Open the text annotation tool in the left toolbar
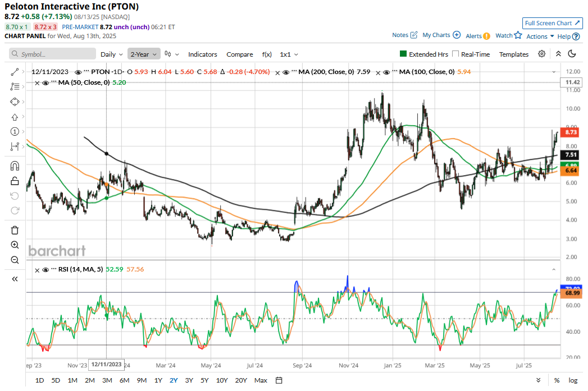 (x=15, y=86)
